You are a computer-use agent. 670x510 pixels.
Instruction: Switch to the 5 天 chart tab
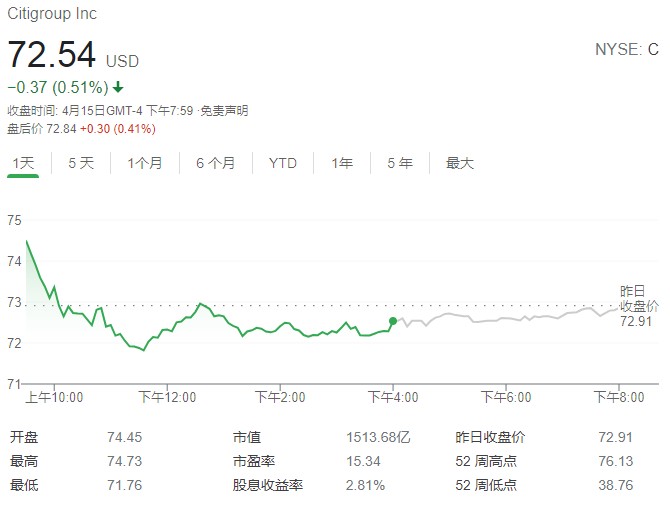pyautogui.click(x=81, y=163)
